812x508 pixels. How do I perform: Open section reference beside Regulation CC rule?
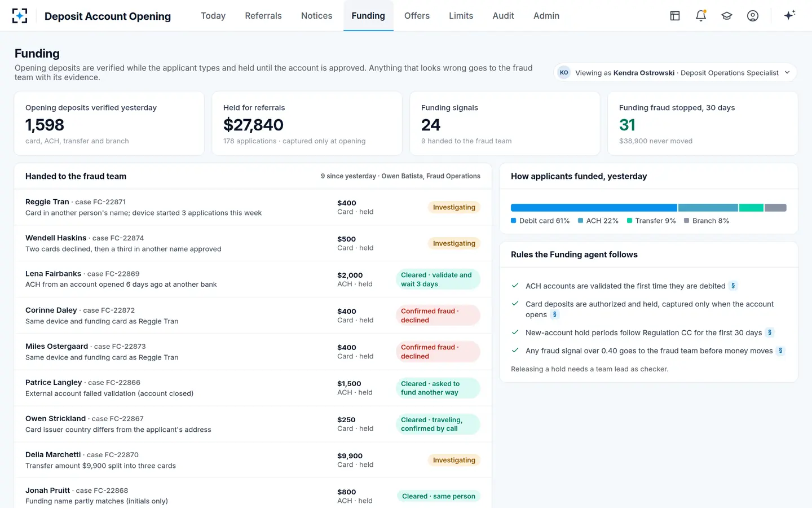tap(770, 332)
